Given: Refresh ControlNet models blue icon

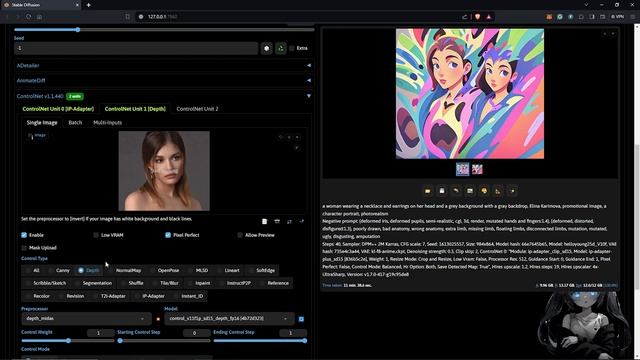Looking at the screenshot, I should [301, 319].
